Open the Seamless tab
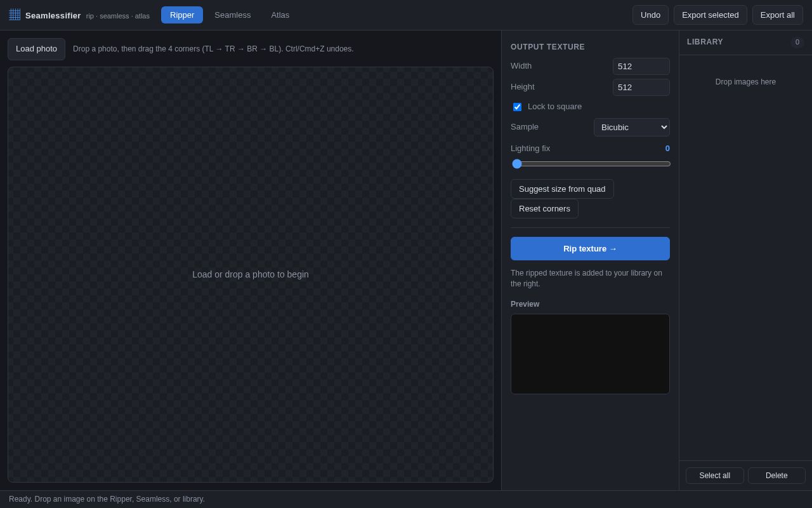Screen dimensions: 812x508 pos(233,15)
